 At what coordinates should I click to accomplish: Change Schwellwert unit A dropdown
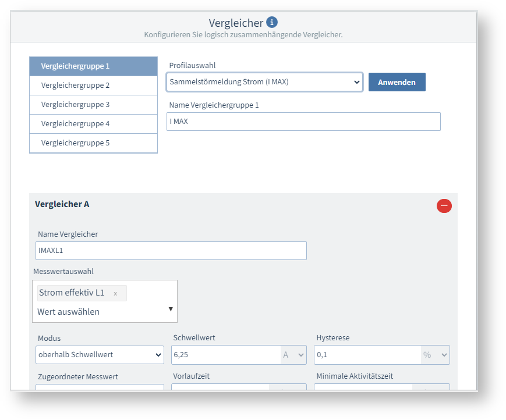coord(293,354)
